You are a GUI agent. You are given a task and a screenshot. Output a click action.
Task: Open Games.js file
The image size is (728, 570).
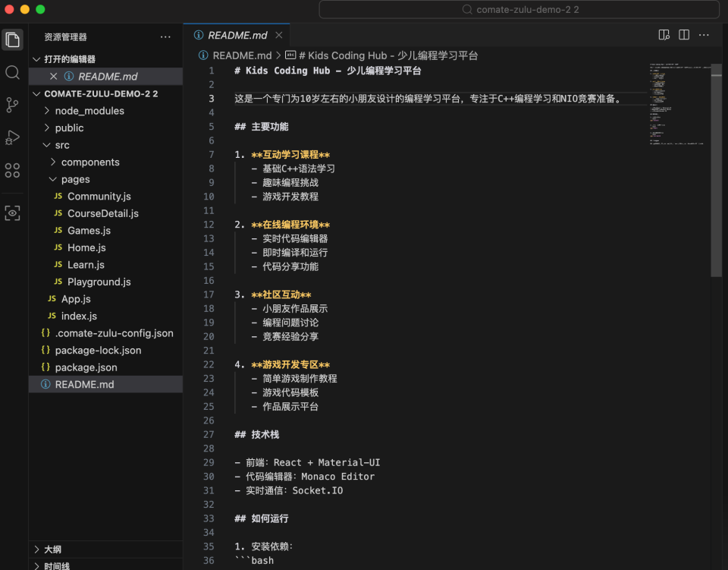(x=106, y=231)
